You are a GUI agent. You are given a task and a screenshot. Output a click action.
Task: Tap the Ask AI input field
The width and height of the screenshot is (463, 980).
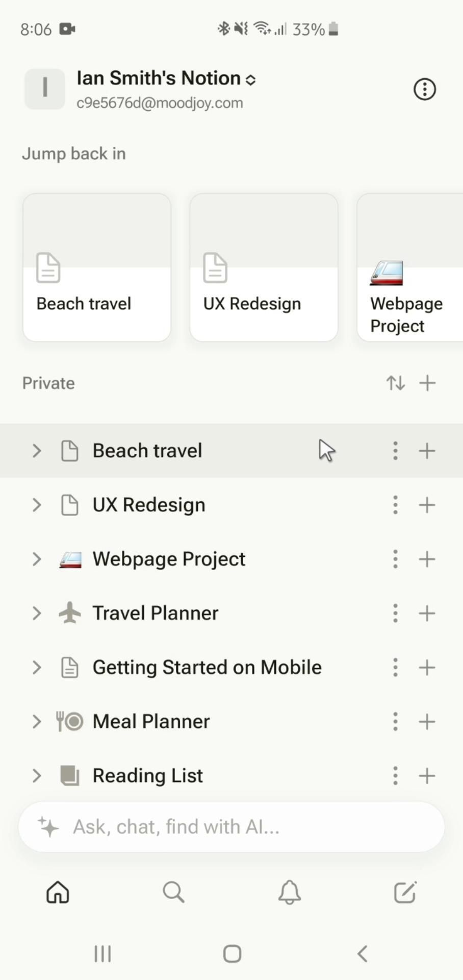[x=231, y=826]
